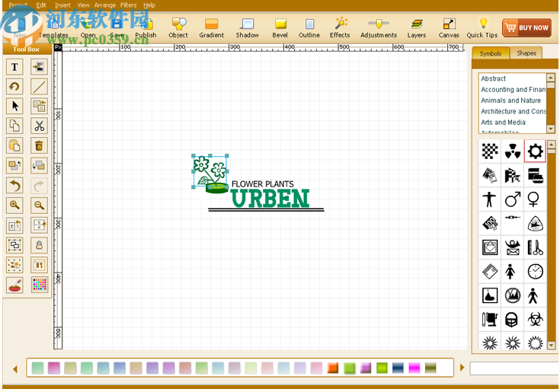Screen dimensions: 560x392
Task: Select Arts and Media category
Action: point(503,123)
